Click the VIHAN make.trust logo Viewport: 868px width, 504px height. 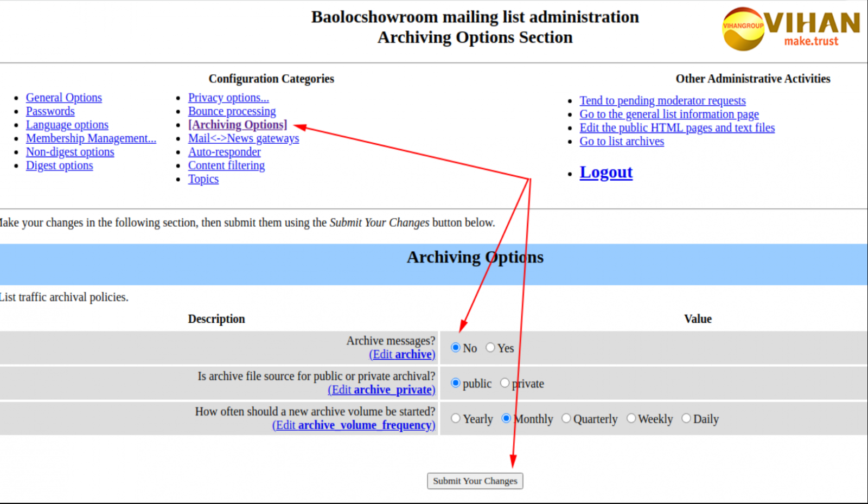click(x=790, y=29)
